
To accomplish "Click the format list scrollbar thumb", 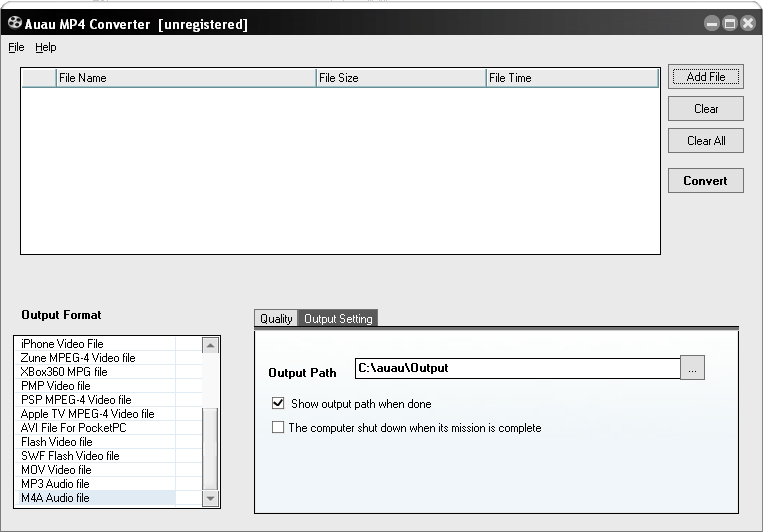I will (x=210, y=449).
